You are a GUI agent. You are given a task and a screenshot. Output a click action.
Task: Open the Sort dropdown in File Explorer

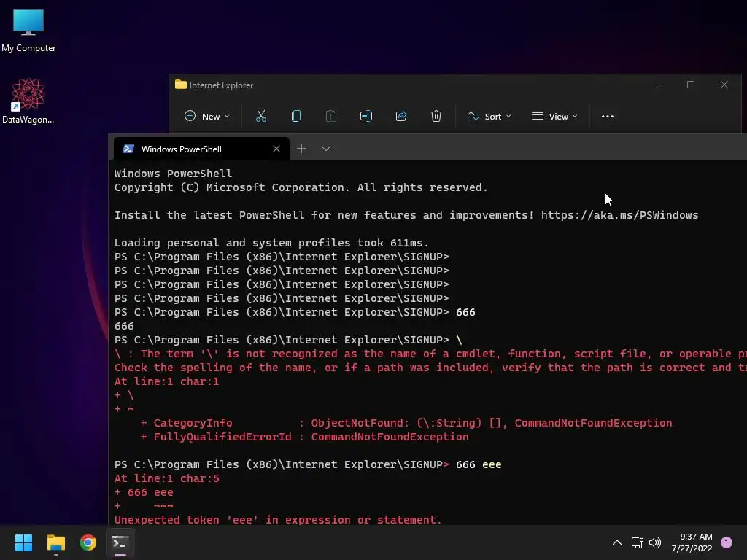489,116
